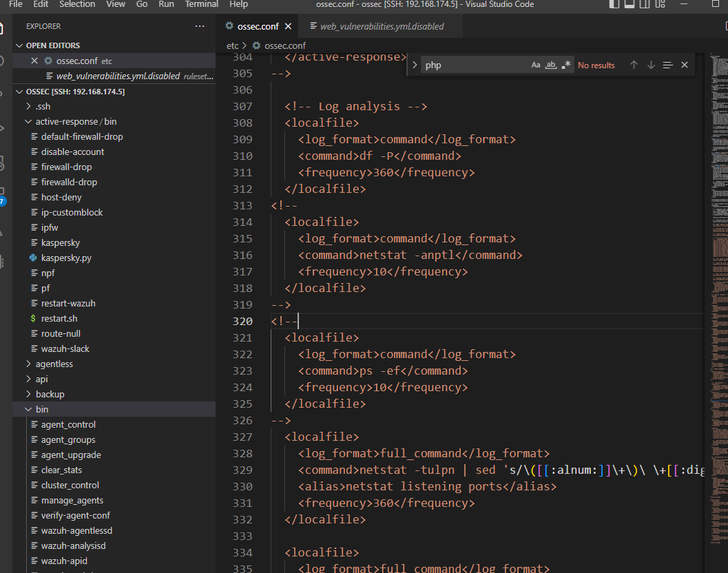
Task: Open the File menu
Action: point(16,4)
